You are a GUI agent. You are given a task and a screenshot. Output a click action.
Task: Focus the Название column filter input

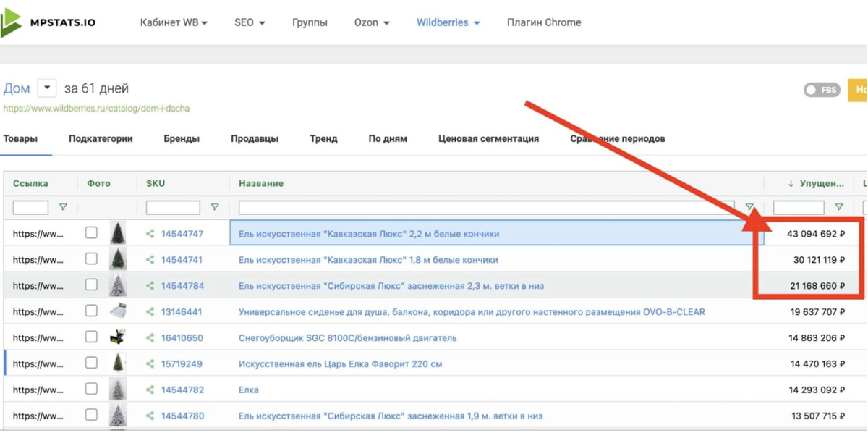[x=486, y=208]
